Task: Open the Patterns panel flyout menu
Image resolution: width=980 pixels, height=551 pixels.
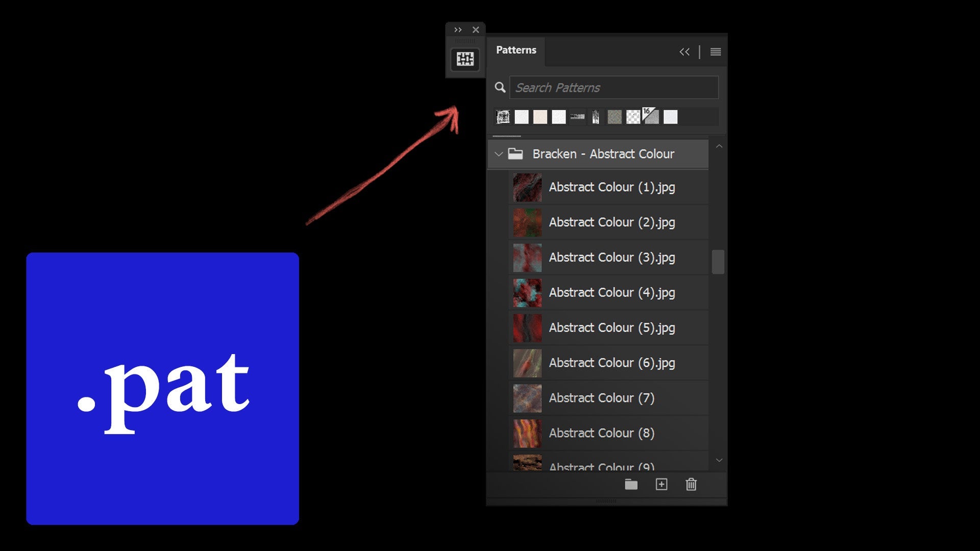Action: click(716, 52)
